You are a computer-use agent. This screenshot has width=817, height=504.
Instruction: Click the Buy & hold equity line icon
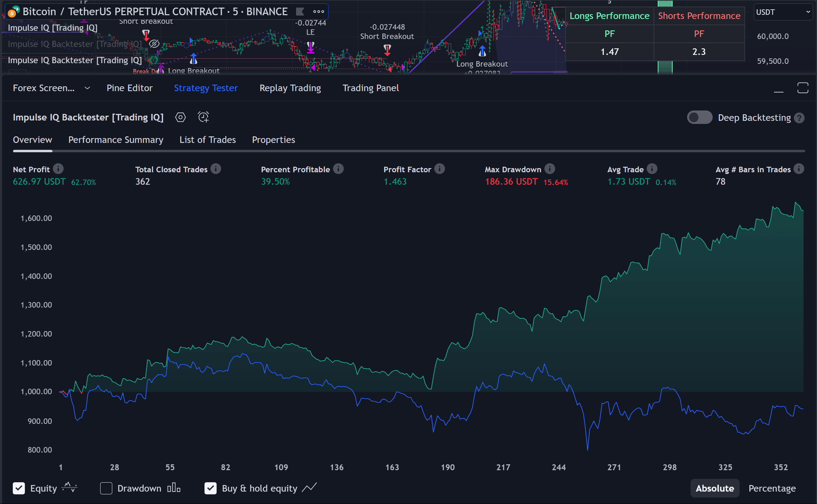click(x=309, y=488)
